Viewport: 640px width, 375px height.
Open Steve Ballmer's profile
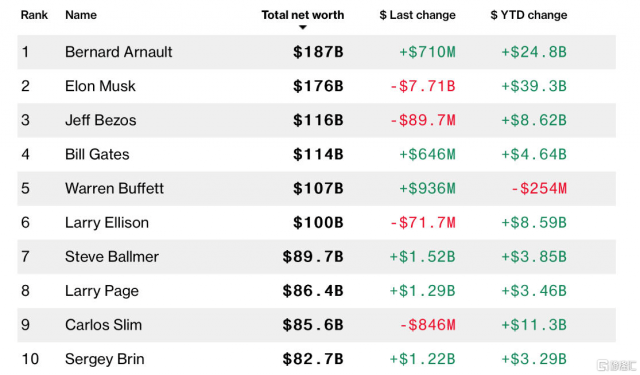[x=112, y=257]
